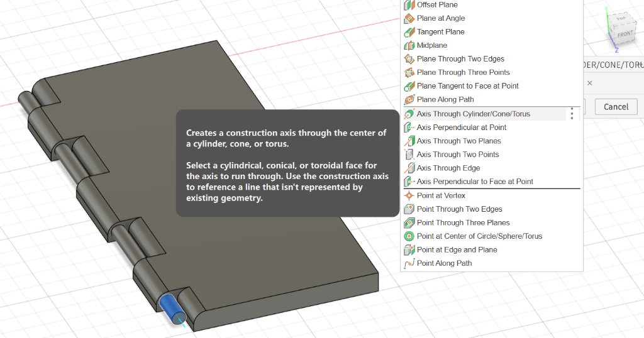Pick Axis Perpendicular at Point text
Viewport: 644px width, 338px height.
pyautogui.click(x=462, y=128)
